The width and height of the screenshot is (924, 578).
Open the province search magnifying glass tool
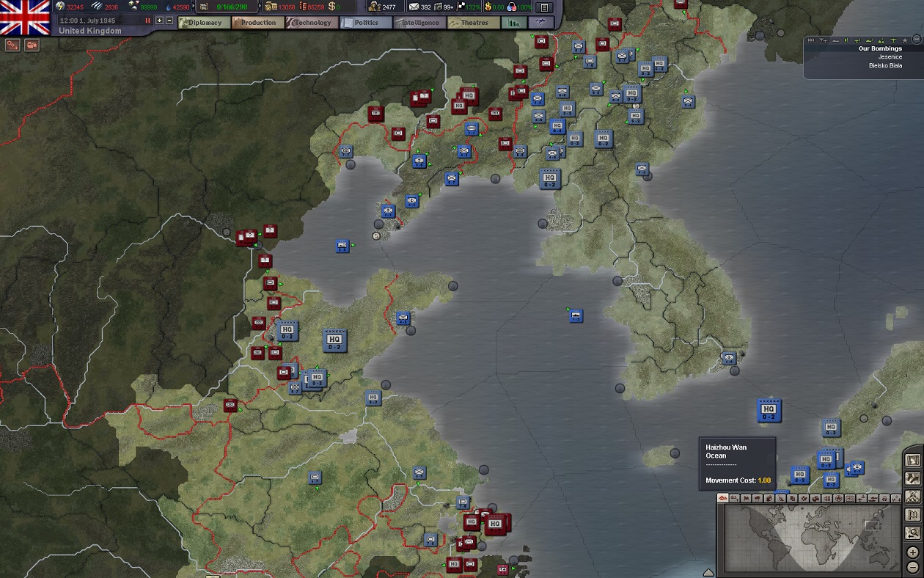(913, 531)
